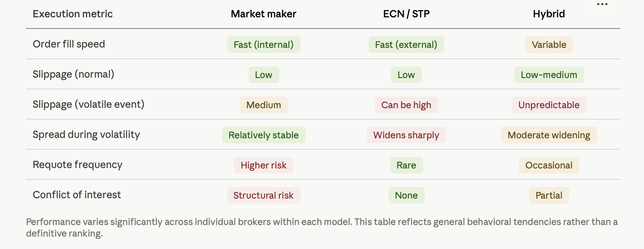Click the ECN / STP column header
The width and height of the screenshot is (644, 249).
[x=406, y=14]
